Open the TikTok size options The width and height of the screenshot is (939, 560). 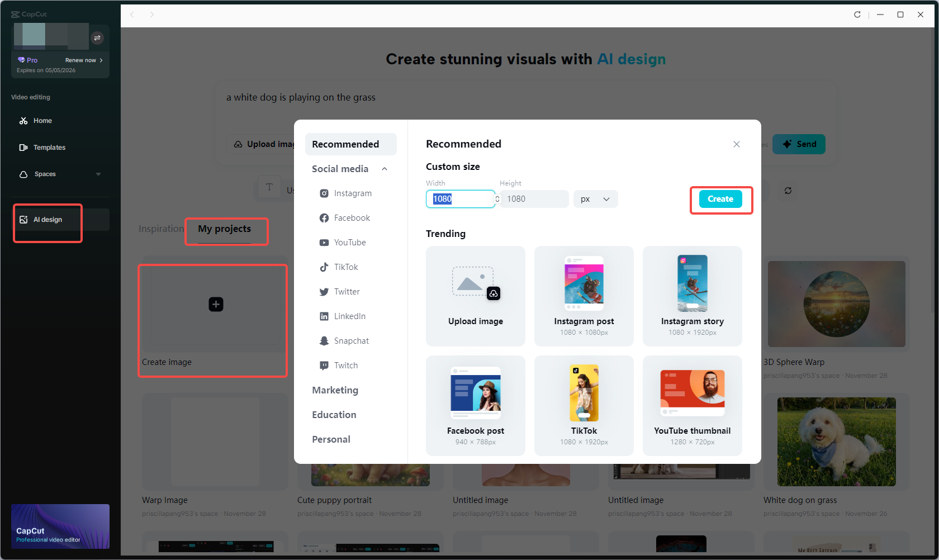tap(346, 267)
